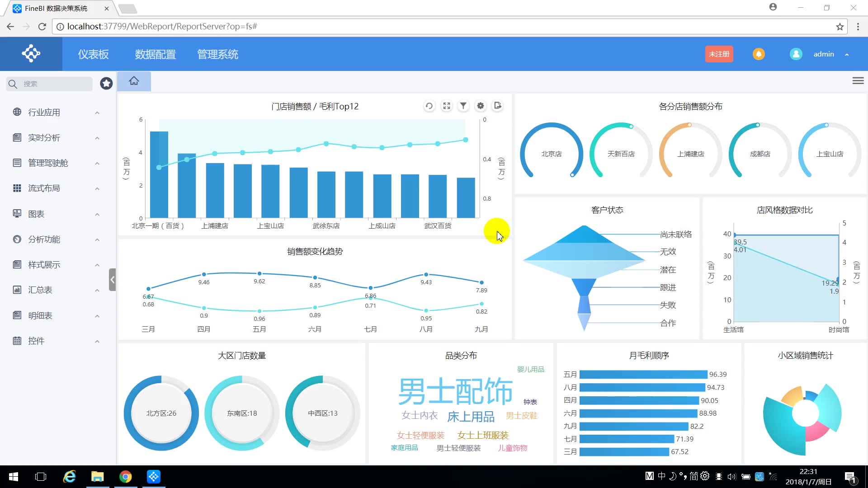
Task: Click 男士配饰 in word cloud
Action: tap(455, 391)
